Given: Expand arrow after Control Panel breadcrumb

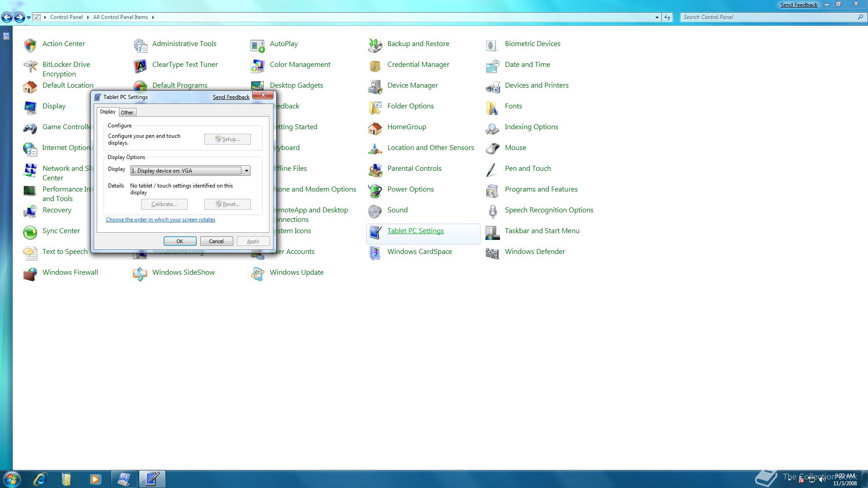Looking at the screenshot, I should [x=88, y=17].
